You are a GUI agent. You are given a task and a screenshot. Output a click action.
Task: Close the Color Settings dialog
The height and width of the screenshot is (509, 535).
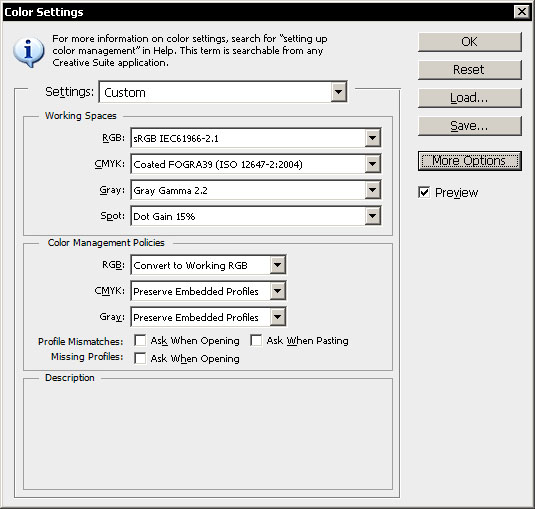tap(522, 12)
